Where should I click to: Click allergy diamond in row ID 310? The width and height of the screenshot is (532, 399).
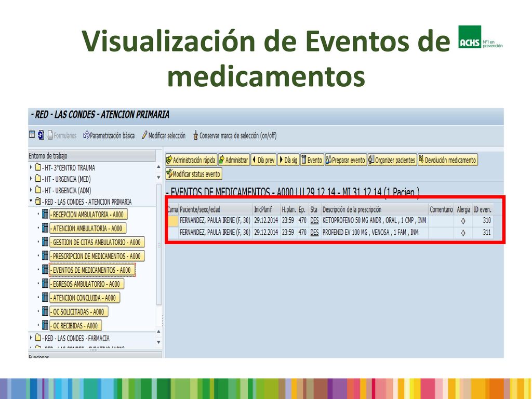463,221
